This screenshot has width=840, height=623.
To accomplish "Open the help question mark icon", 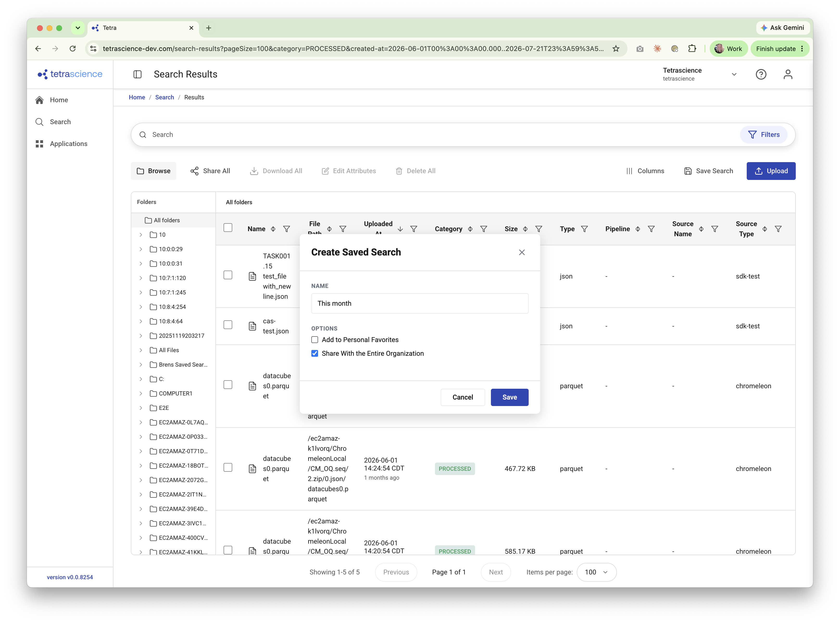I will (x=761, y=74).
